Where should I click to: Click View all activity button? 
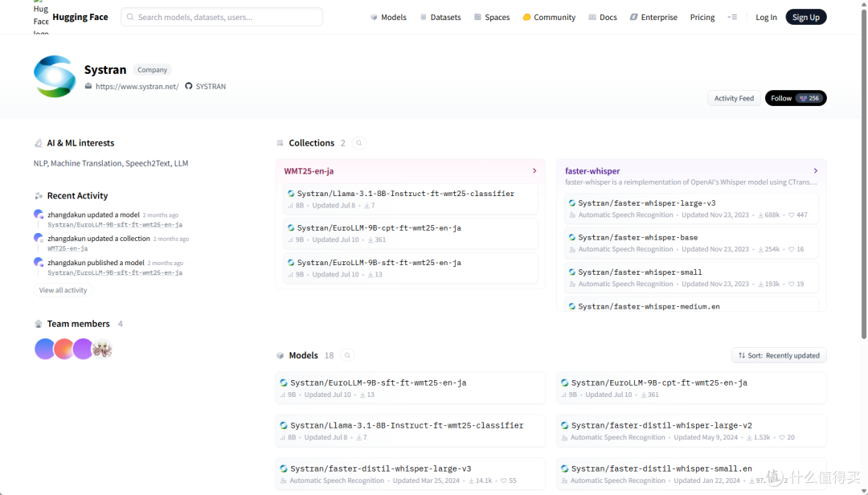click(x=63, y=290)
